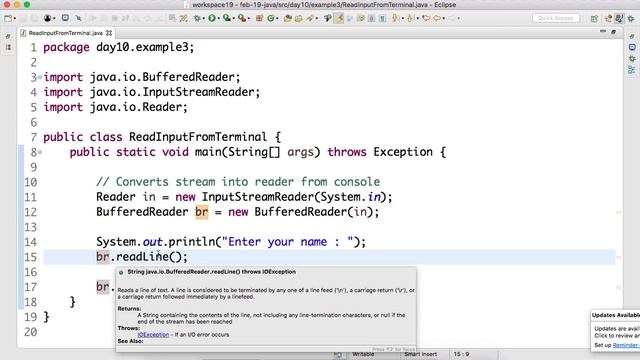Image resolution: width=640 pixels, height=360 pixels.
Task: Maximize the editor area
Action: (613, 32)
